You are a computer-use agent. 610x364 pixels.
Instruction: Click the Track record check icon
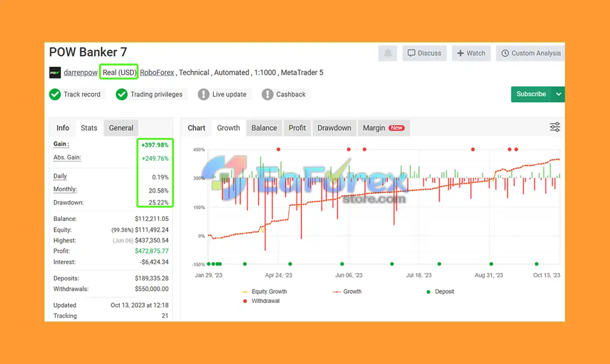click(55, 94)
